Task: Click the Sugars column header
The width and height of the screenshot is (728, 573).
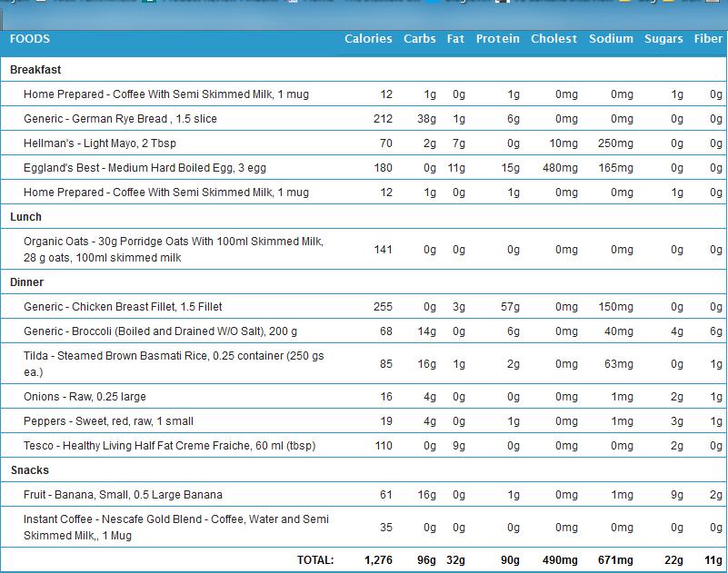Action: click(663, 39)
